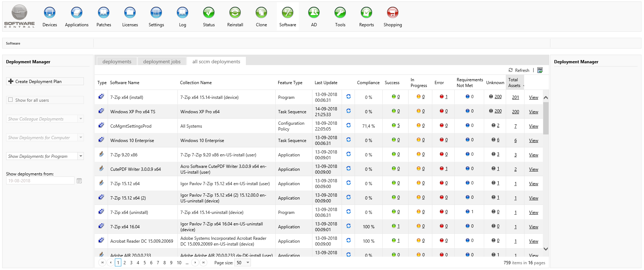Open the Shopping cart icon
The width and height of the screenshot is (644, 270).
392,13
